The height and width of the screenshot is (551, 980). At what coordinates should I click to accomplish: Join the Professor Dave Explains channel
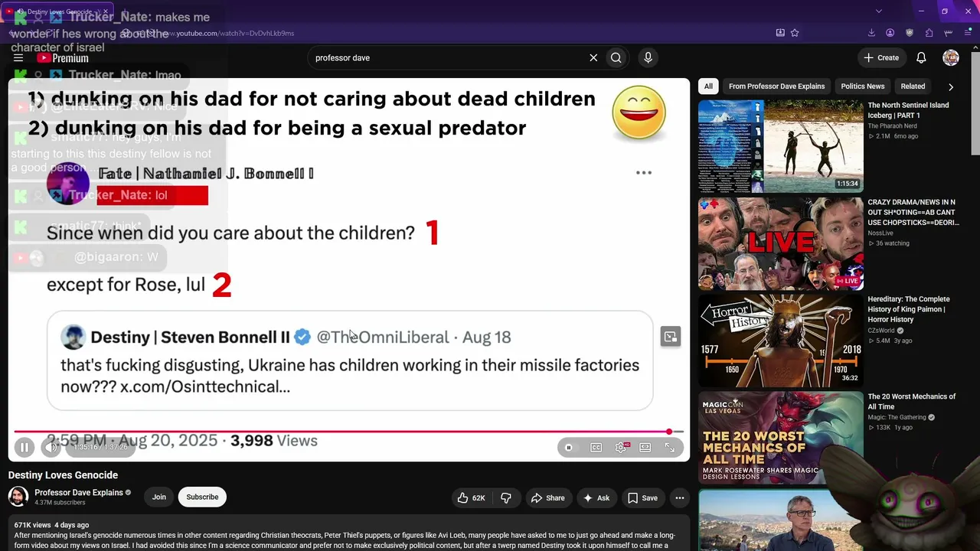159,497
